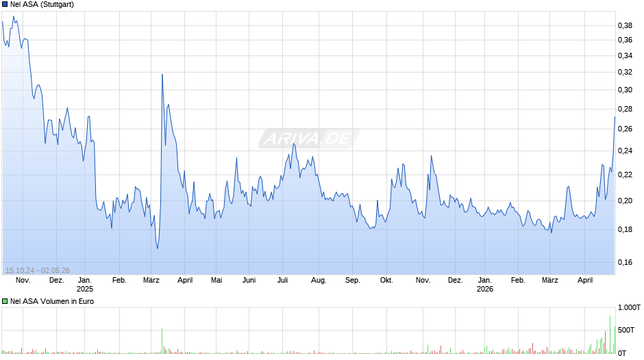Click the 'Juni' month label
This screenshot has width=644, height=360.
click(249, 281)
